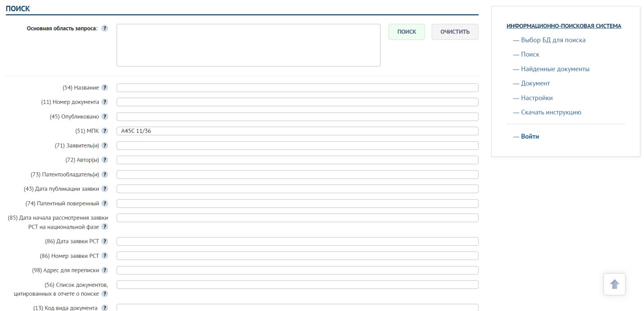Show help for (98) Адрес для переписки
644x311 pixels.
(x=105, y=270)
